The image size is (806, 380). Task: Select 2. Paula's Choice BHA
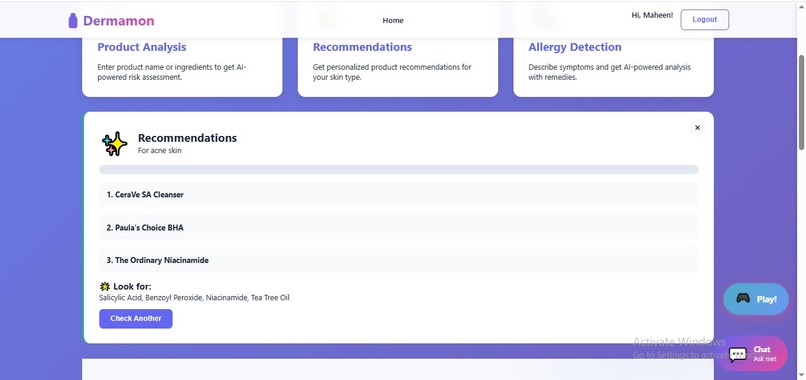[398, 227]
